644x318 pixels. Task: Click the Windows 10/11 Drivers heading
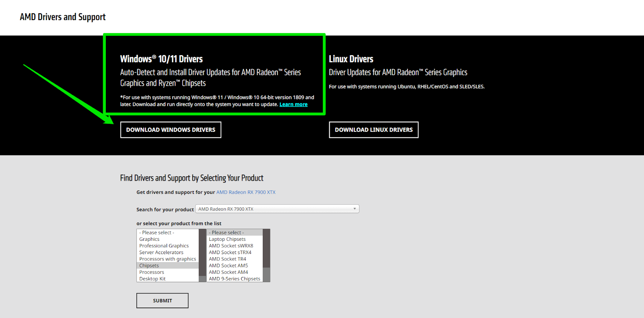coord(161,59)
